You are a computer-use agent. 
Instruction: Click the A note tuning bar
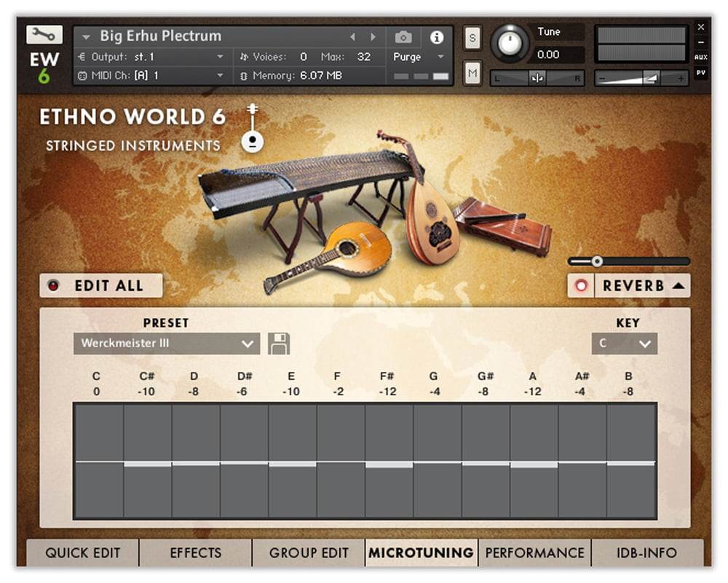tap(534, 461)
